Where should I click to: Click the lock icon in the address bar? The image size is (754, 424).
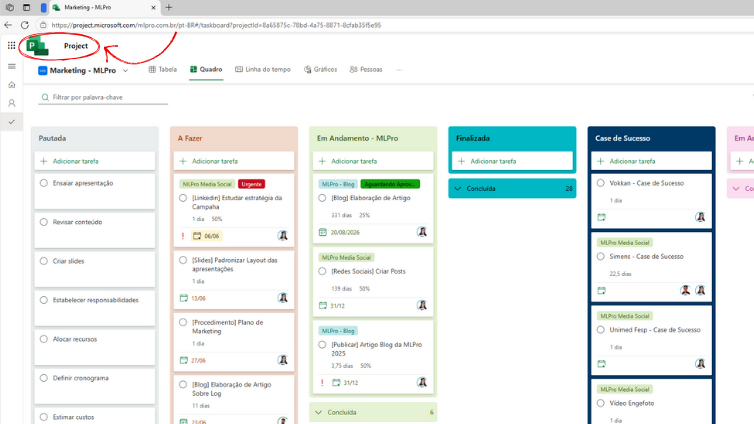pos(43,25)
